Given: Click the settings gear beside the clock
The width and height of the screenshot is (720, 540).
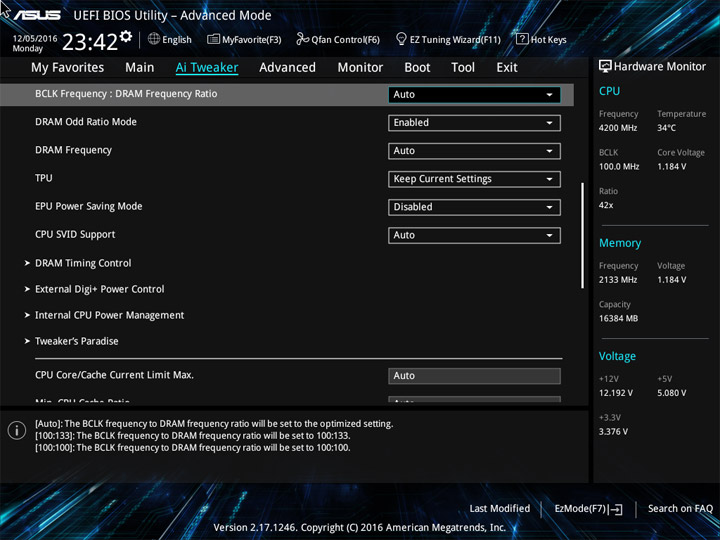Looking at the screenshot, I should pyautogui.click(x=126, y=36).
